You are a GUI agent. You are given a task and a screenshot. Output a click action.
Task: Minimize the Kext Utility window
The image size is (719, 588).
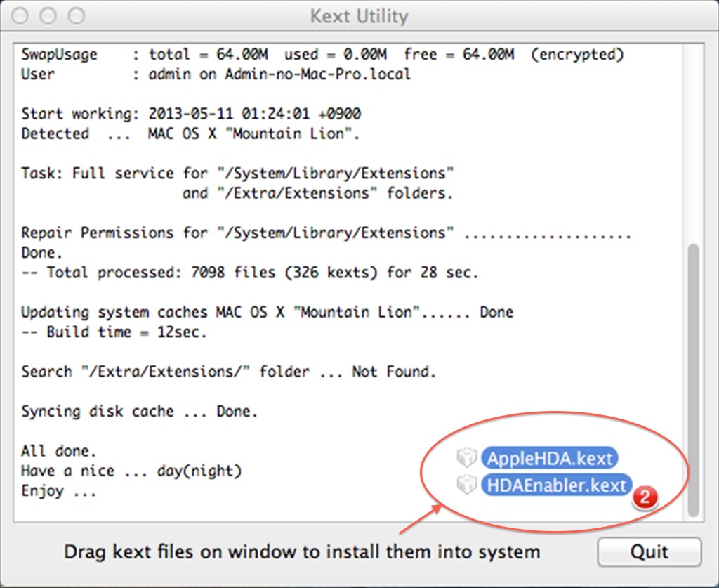click(48, 15)
